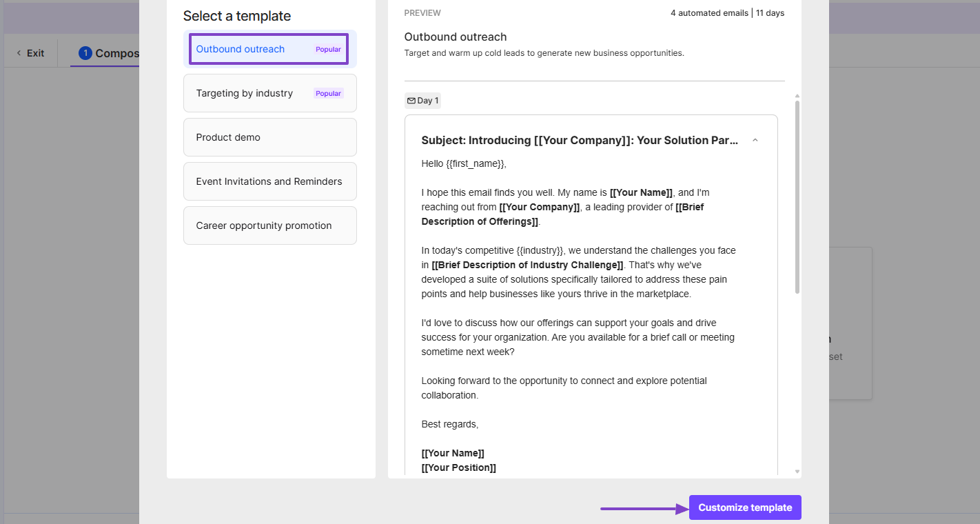Image resolution: width=980 pixels, height=524 pixels.
Task: Click the Exit button with back arrow
Action: pyautogui.click(x=31, y=53)
